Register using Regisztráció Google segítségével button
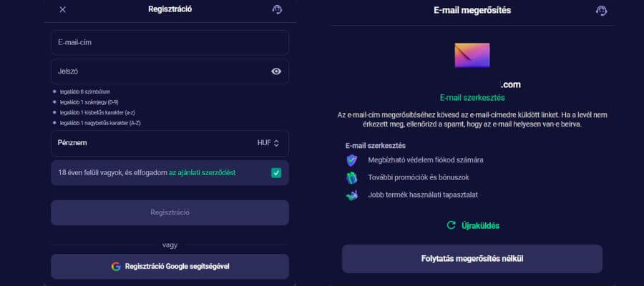The image size is (644, 286). coord(170,267)
